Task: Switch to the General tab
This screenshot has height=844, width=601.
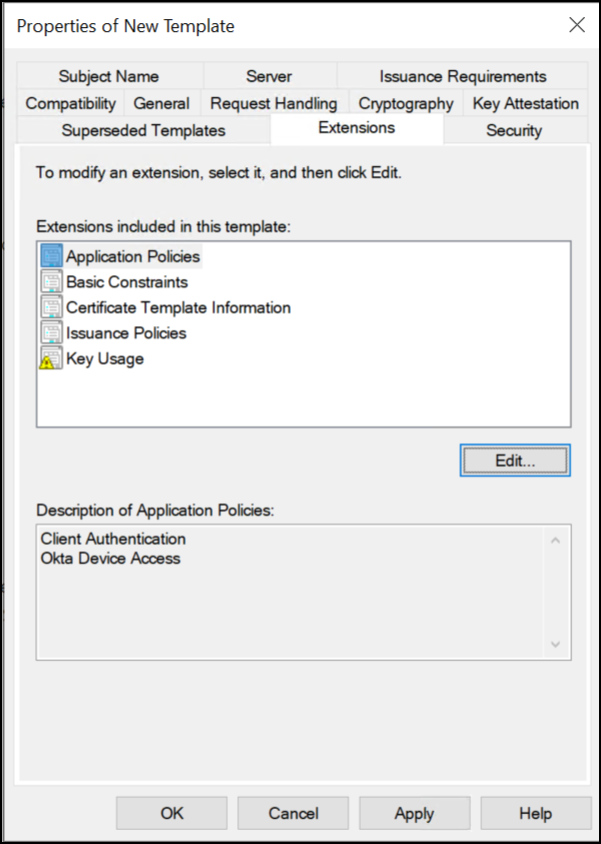Action: (x=161, y=103)
